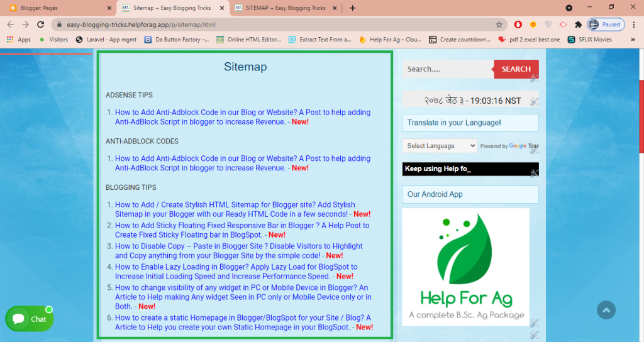Switch to the Blogger: Pages tab
This screenshot has width=644, height=342.
(x=57, y=8)
